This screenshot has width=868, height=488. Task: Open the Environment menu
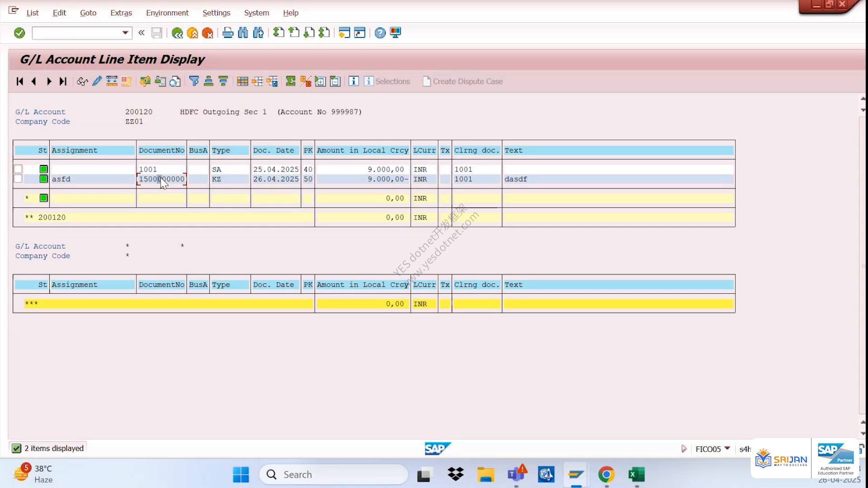click(167, 13)
